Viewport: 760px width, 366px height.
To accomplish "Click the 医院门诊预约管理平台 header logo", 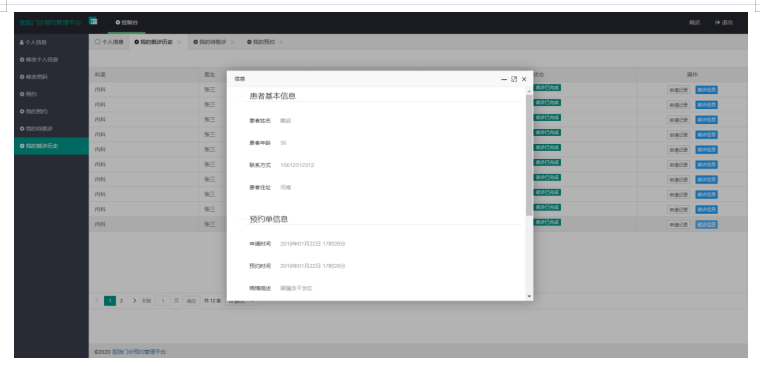I will click(50, 23).
